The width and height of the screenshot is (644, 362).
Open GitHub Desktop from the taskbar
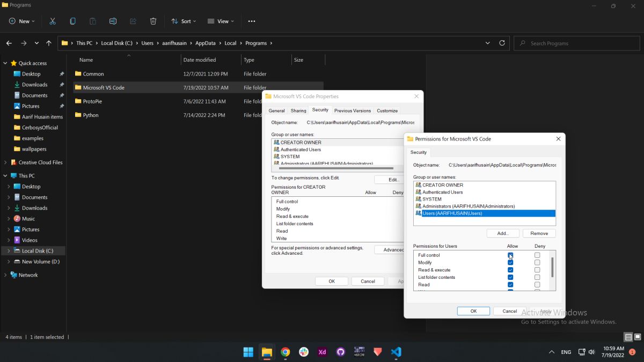pyautogui.click(x=341, y=352)
